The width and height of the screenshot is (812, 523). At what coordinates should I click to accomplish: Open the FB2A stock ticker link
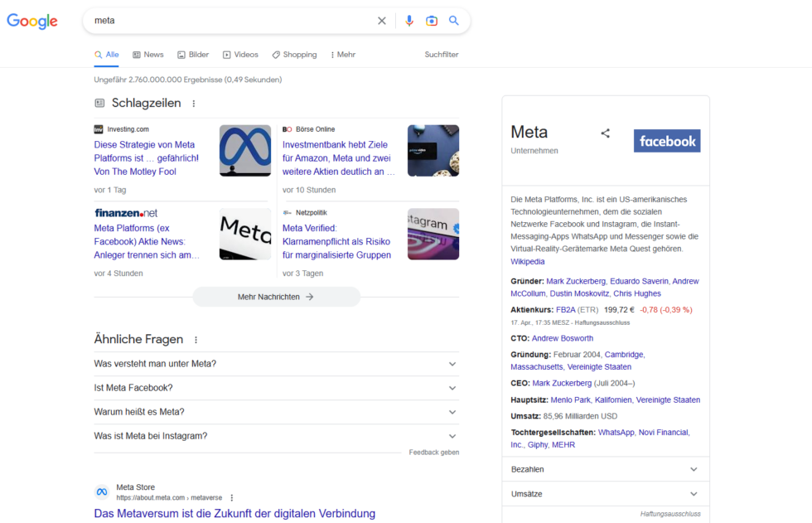point(565,310)
